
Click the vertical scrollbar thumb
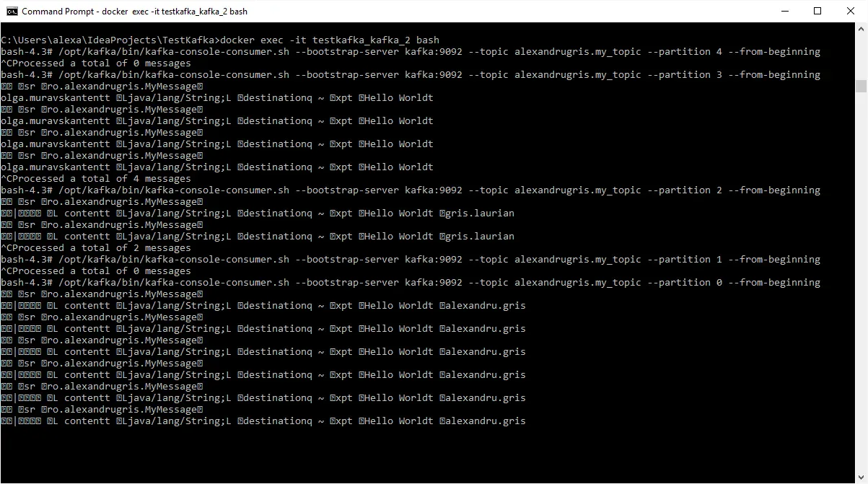click(861, 86)
